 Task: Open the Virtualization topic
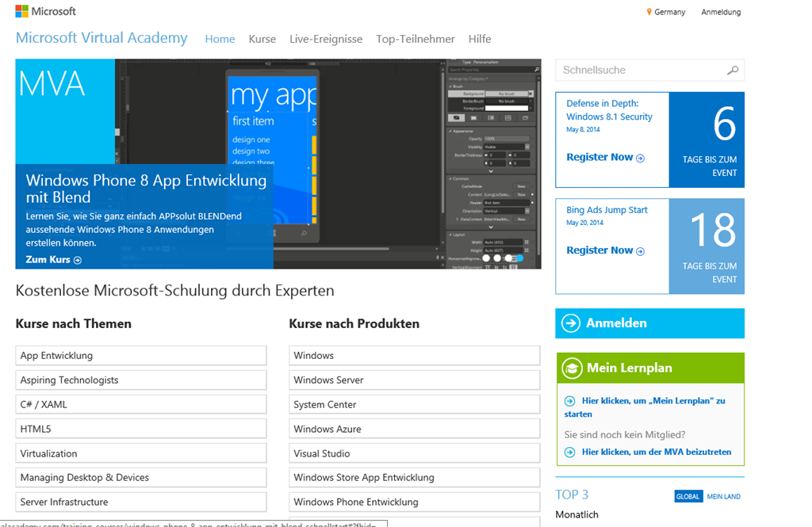click(141, 453)
